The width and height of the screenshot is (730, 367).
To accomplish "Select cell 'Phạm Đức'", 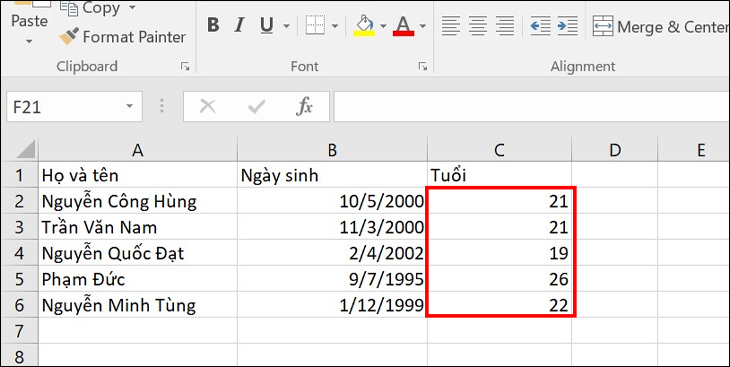I will (x=138, y=279).
